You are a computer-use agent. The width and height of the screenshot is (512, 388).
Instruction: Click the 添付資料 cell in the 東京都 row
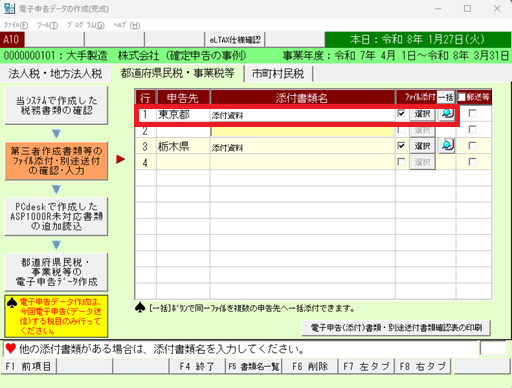303,115
